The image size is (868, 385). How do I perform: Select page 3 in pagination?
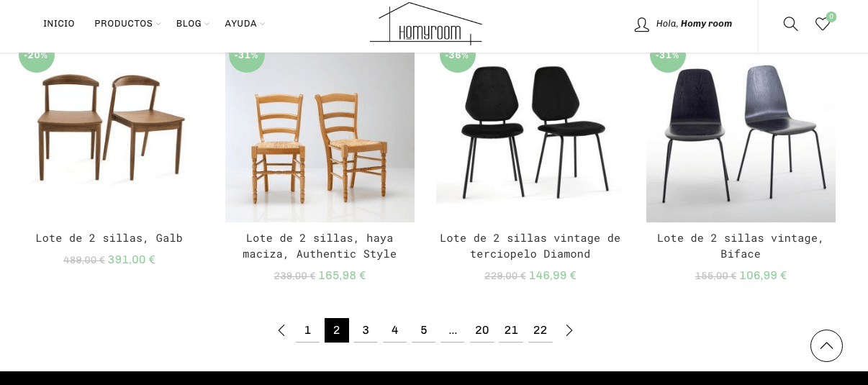366,330
